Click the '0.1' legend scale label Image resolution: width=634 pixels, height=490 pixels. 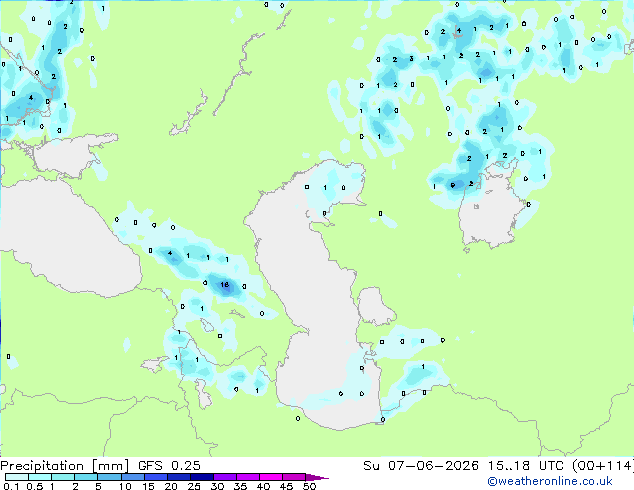pyautogui.click(x=11, y=486)
